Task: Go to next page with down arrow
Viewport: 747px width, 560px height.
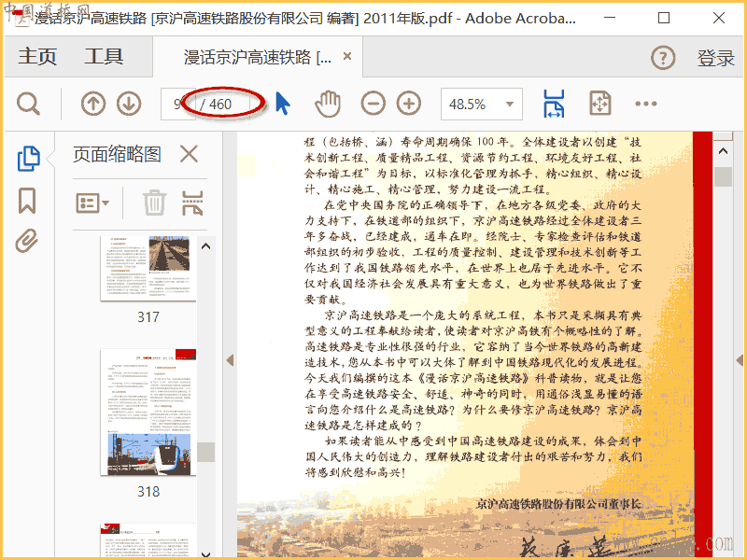Action: click(x=129, y=104)
